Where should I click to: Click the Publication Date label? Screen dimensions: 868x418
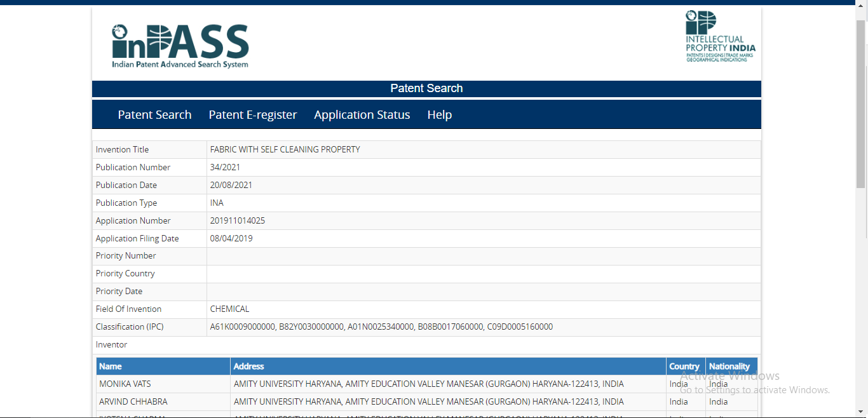click(x=126, y=185)
